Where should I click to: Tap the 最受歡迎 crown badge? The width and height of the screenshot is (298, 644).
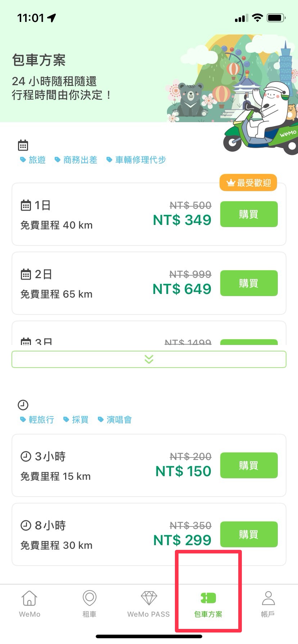pyautogui.click(x=248, y=183)
